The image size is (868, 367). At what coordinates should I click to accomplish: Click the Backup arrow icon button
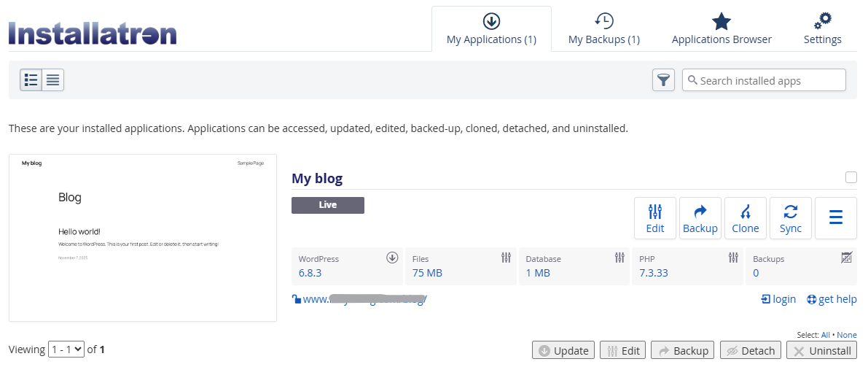pyautogui.click(x=700, y=218)
